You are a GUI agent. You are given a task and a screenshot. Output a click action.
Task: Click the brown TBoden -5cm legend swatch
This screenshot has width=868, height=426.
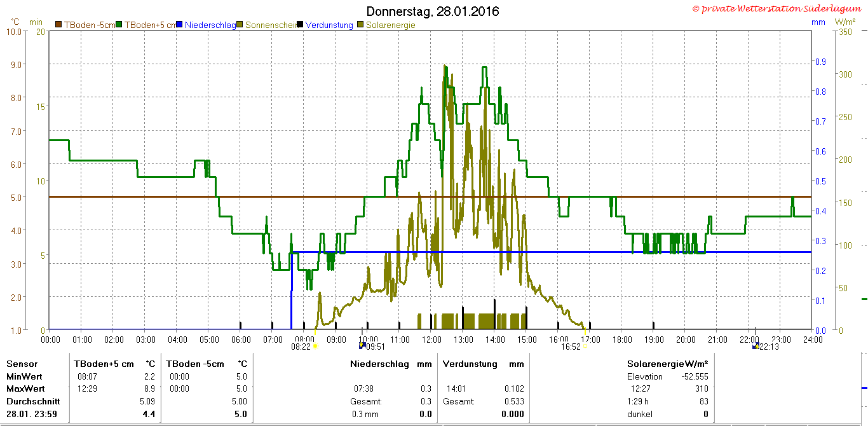click(x=58, y=25)
